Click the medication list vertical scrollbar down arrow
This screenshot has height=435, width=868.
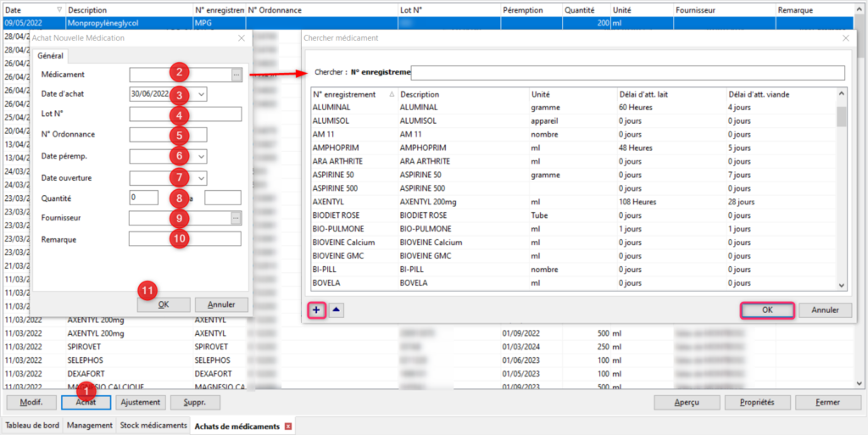tap(842, 286)
